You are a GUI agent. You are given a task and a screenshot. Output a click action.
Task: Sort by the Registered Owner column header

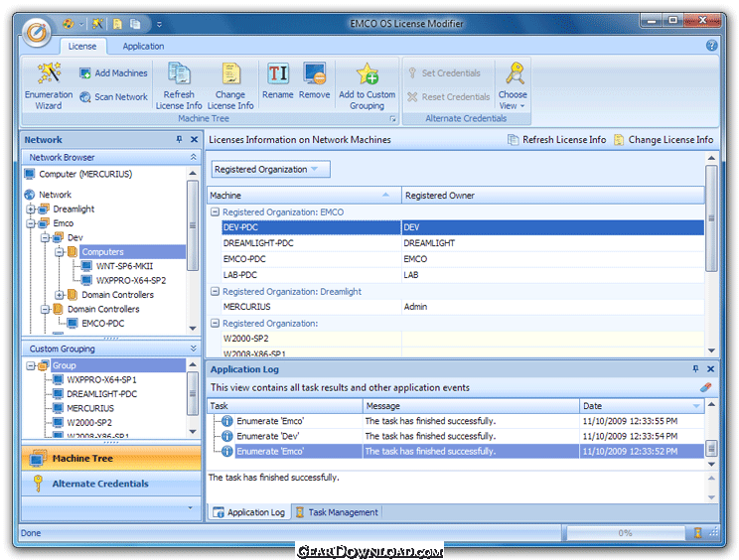pos(553,195)
